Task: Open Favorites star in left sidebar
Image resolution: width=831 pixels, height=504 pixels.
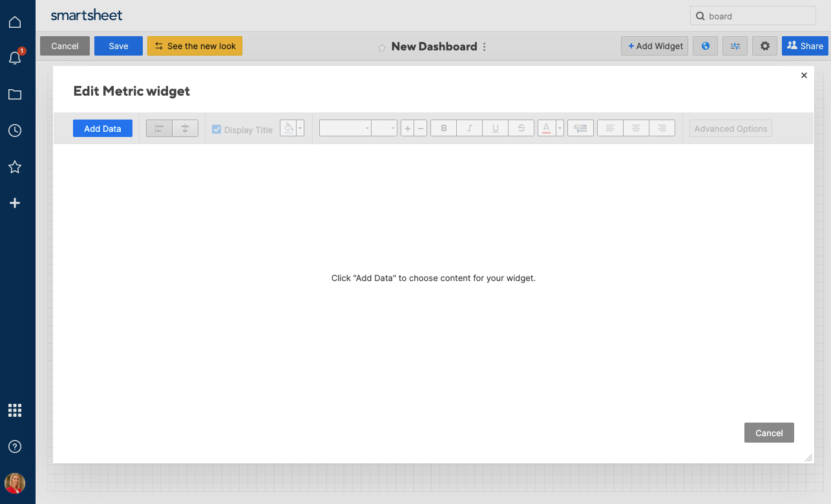Action: (15, 167)
